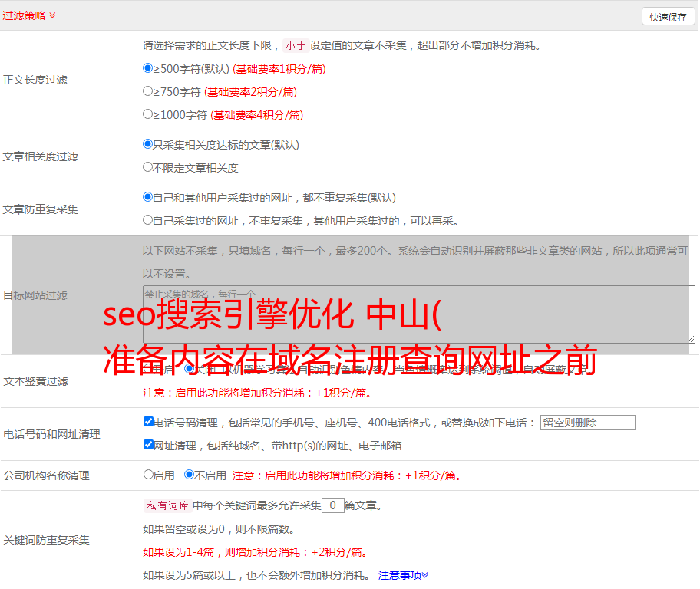Choose 不限定文章相关度 radio option
This screenshot has height=589, width=700.
147,167
